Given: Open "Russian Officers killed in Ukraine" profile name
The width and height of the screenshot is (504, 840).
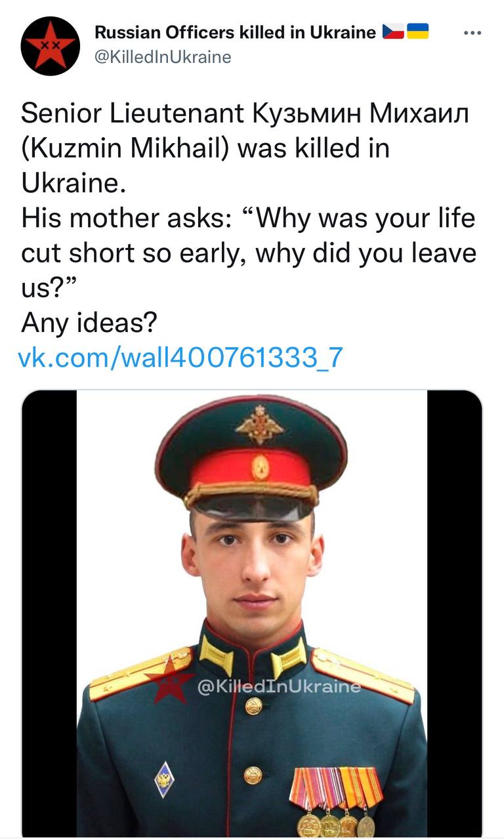Looking at the screenshot, I should [x=236, y=32].
